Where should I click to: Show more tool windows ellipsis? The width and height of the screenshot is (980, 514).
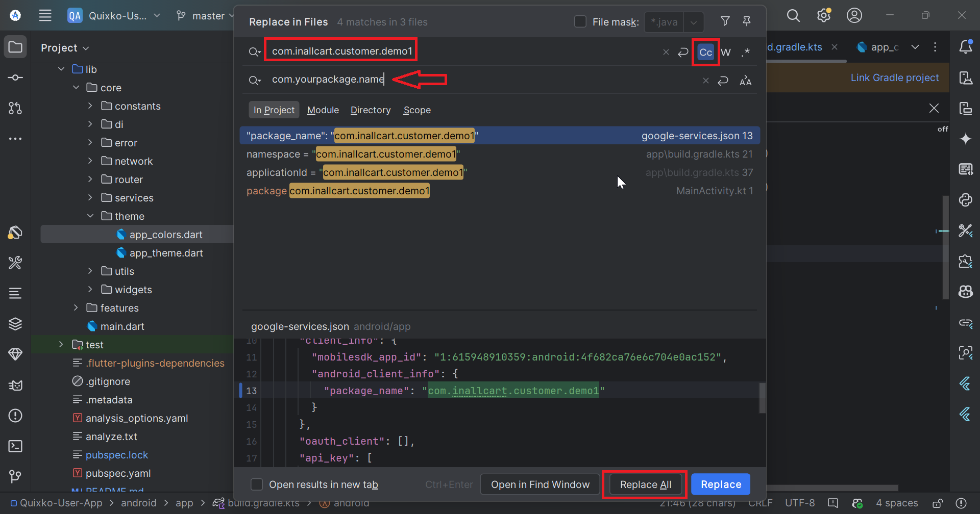(x=15, y=139)
